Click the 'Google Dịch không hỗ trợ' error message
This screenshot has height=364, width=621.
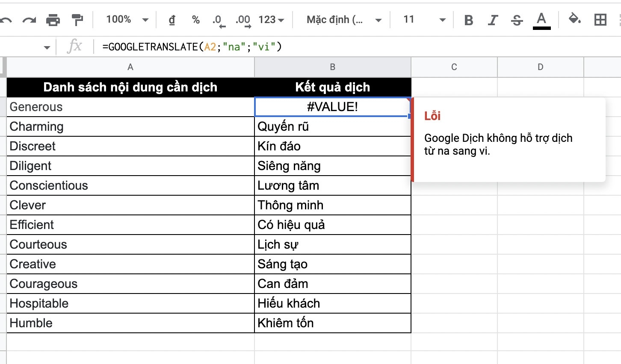coord(498,144)
